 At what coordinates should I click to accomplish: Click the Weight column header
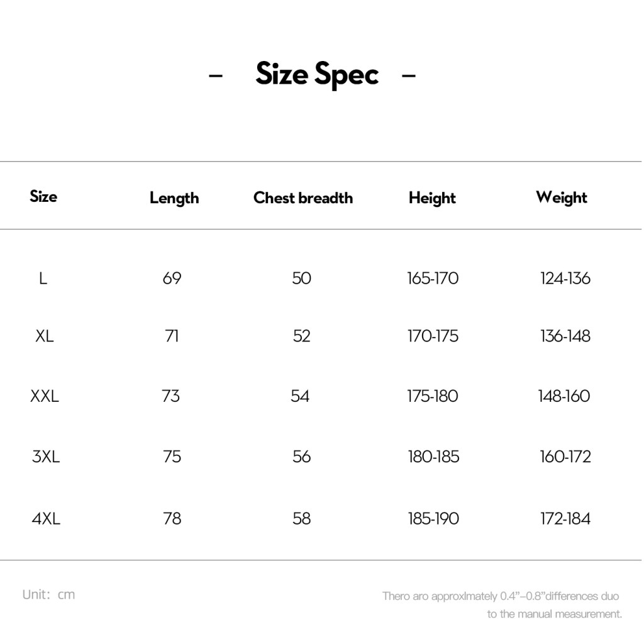tap(562, 197)
